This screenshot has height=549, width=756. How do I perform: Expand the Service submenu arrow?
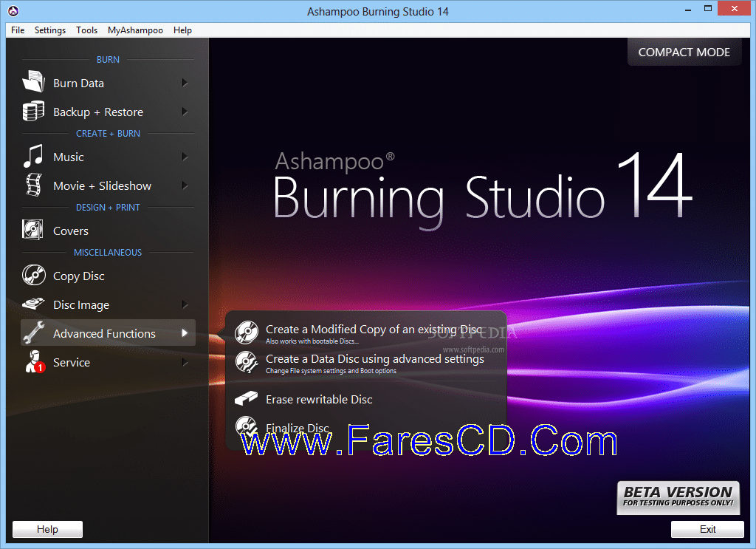(x=185, y=362)
